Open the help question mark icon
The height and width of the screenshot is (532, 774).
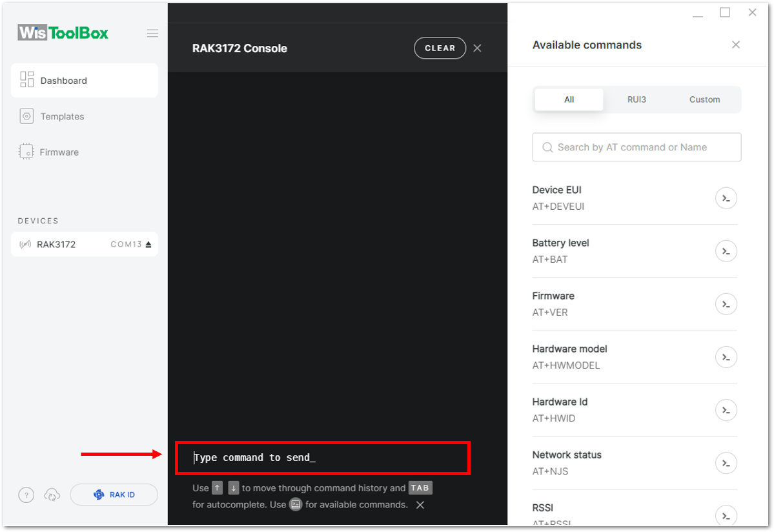26,495
